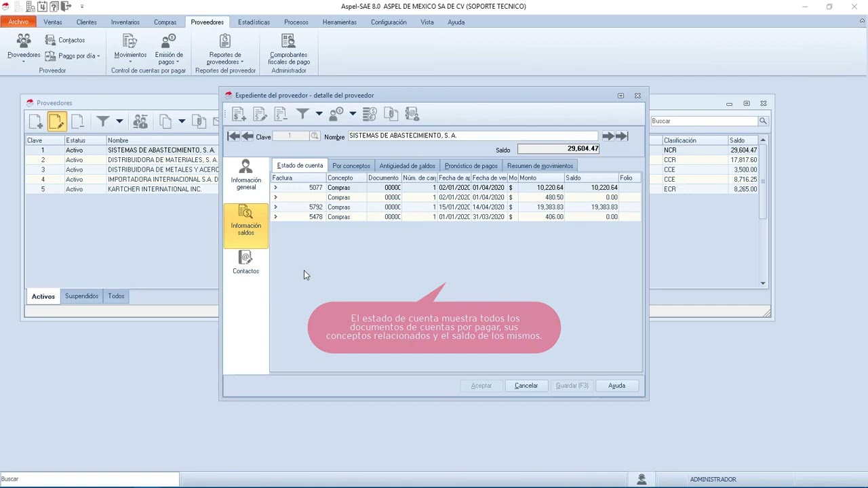
Task: Expand the invoice 5077 row
Action: pyautogui.click(x=275, y=188)
